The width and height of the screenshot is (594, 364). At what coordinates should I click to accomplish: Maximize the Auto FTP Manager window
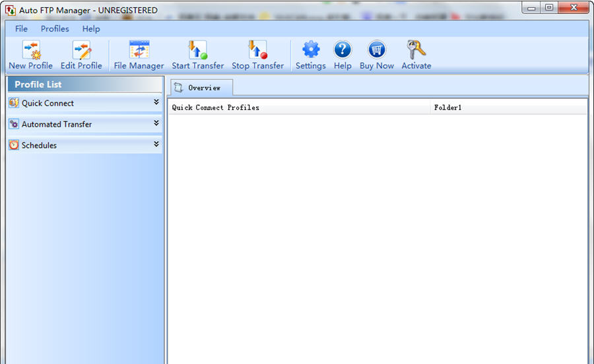(x=549, y=7)
